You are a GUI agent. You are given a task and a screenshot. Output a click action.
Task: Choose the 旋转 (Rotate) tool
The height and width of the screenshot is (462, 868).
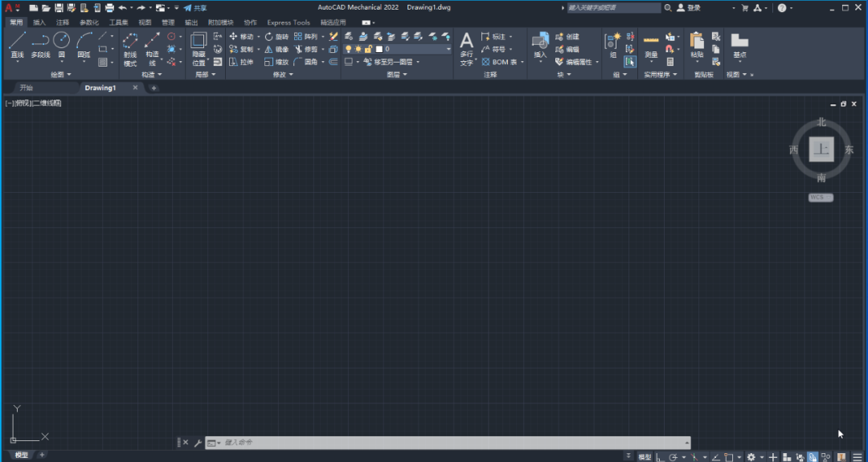click(276, 37)
